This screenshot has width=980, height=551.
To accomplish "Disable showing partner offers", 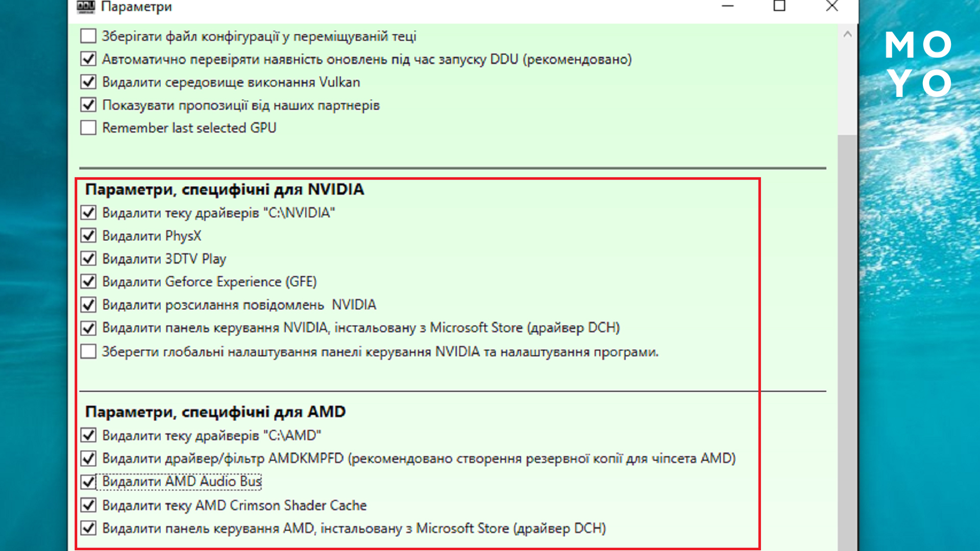I will click(x=88, y=105).
